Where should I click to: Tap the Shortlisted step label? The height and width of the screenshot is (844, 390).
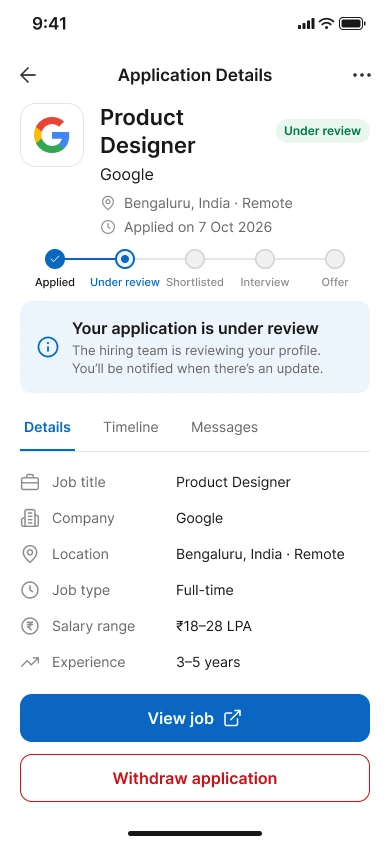click(195, 282)
